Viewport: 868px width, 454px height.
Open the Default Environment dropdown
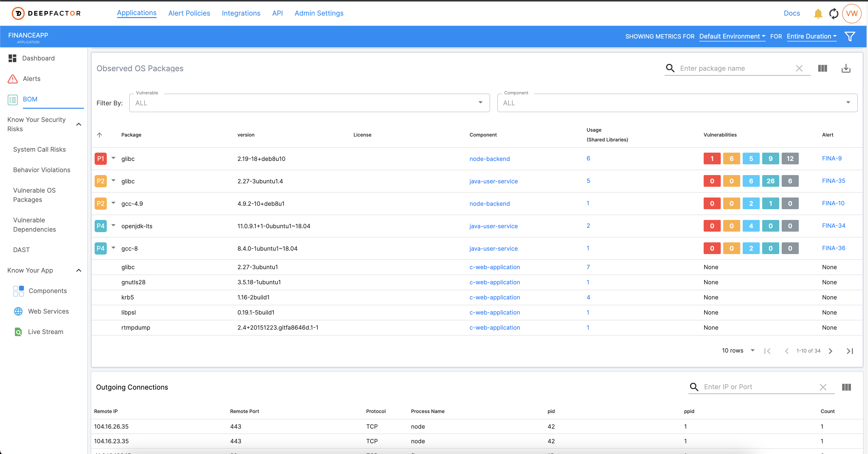732,36
